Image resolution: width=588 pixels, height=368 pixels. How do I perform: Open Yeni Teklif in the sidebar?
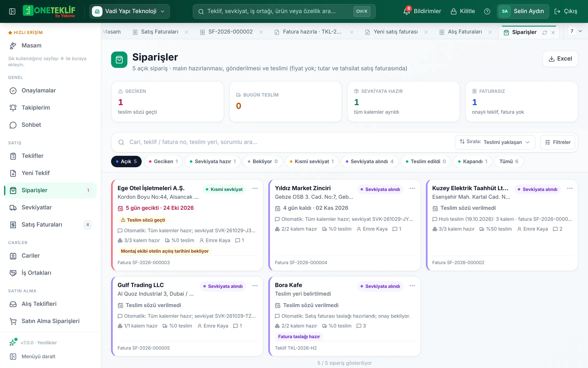pyautogui.click(x=50, y=173)
